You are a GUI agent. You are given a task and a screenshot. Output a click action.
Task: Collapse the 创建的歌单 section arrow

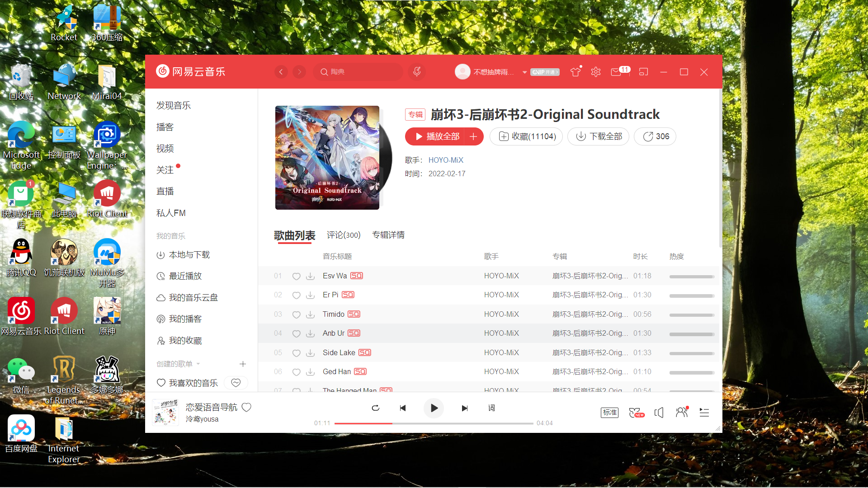coord(198,364)
